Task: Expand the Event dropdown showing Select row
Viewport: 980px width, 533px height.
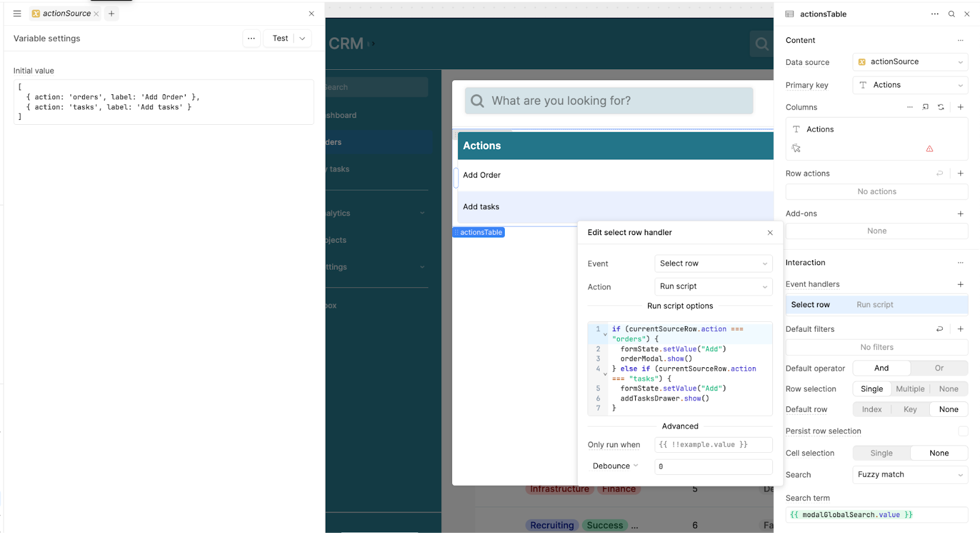Action: 713,264
